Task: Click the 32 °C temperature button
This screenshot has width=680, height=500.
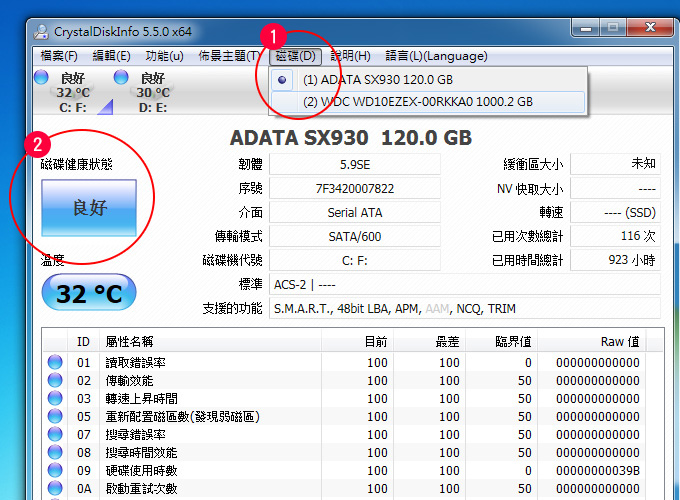Action: pyautogui.click(x=89, y=292)
